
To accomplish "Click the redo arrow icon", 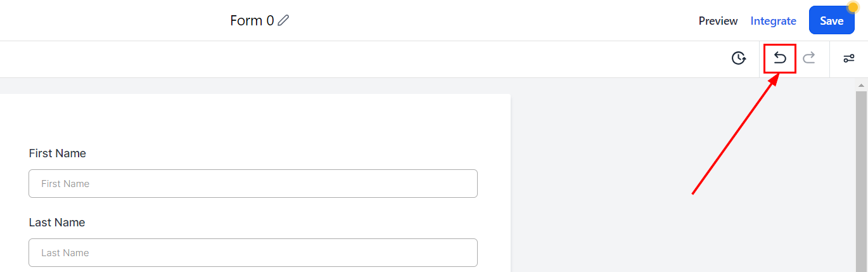I will (809, 59).
